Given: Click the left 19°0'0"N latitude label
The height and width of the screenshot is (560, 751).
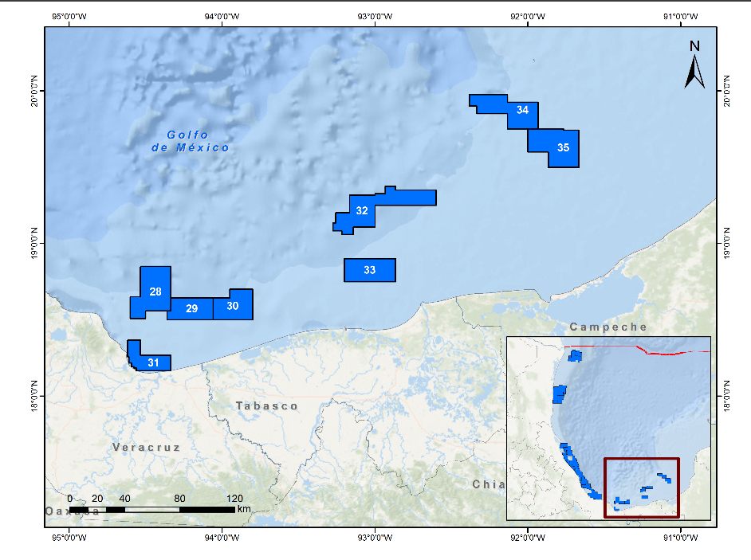Looking at the screenshot, I should tap(35, 243).
